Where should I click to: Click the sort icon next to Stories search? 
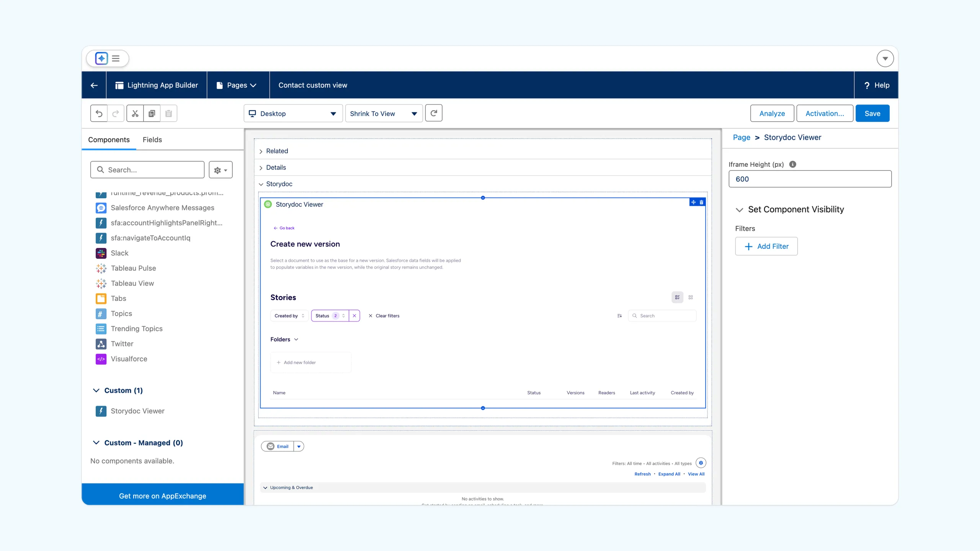click(x=619, y=316)
